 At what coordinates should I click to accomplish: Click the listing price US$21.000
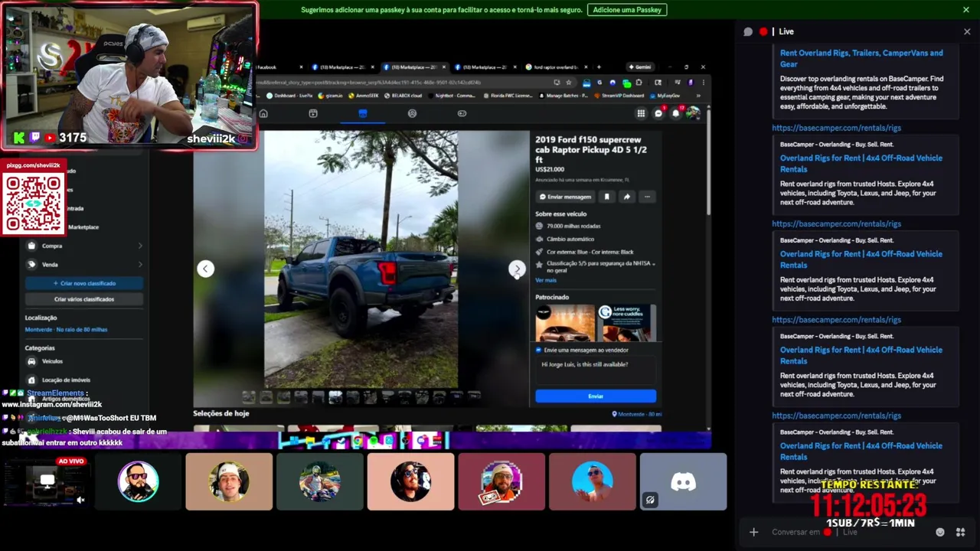click(x=550, y=169)
